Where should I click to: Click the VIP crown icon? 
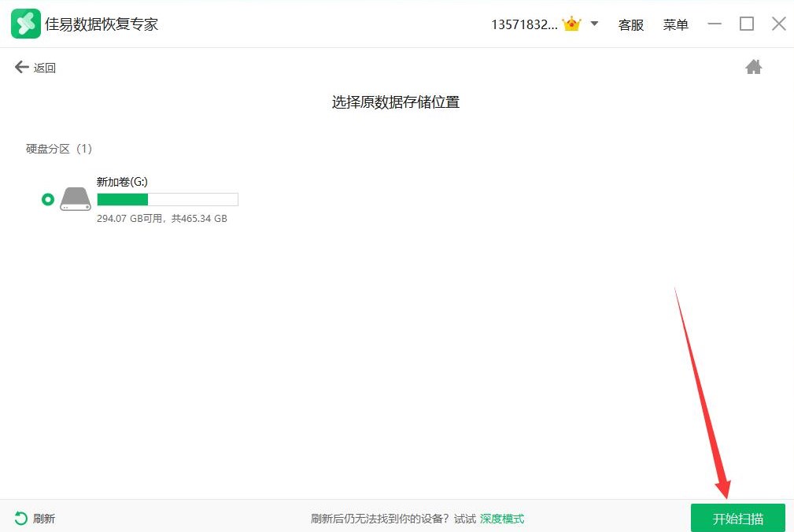(x=571, y=24)
